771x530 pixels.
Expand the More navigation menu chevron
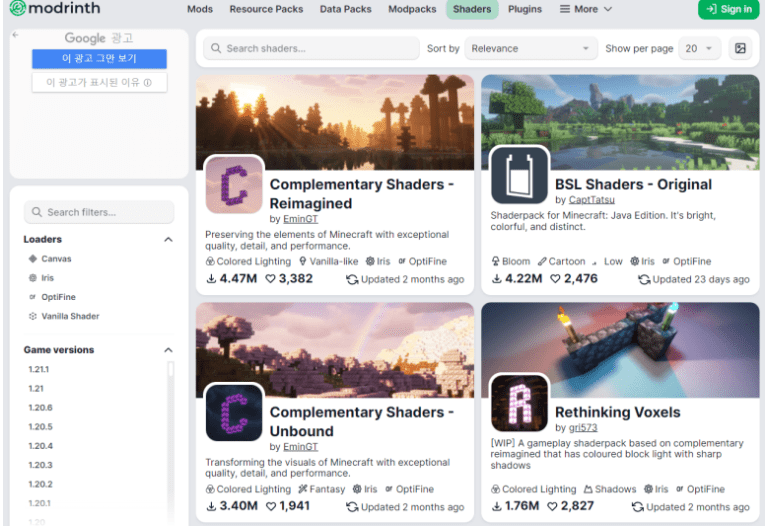coord(608,9)
